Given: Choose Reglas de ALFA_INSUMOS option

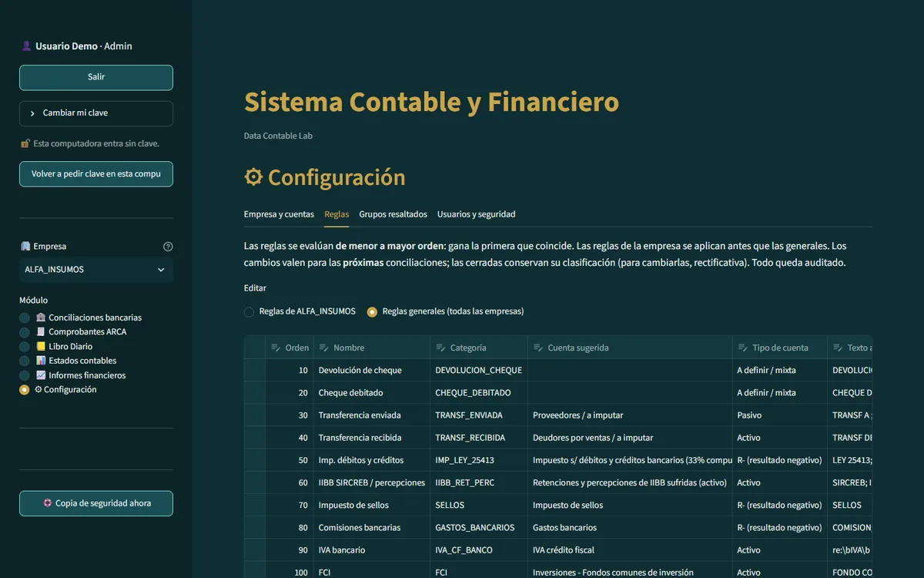Looking at the screenshot, I should (x=300, y=311).
